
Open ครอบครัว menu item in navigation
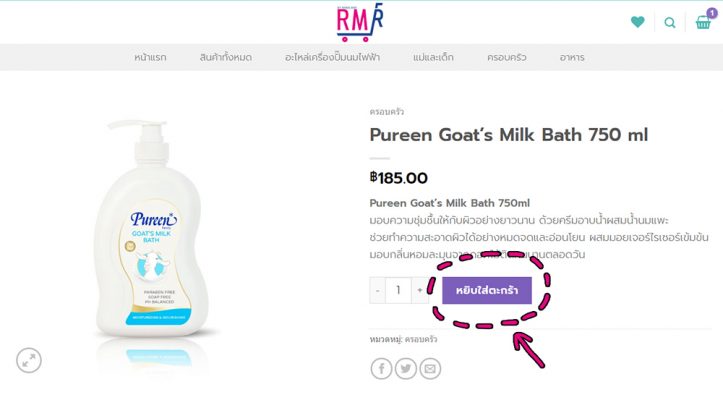coord(506,57)
